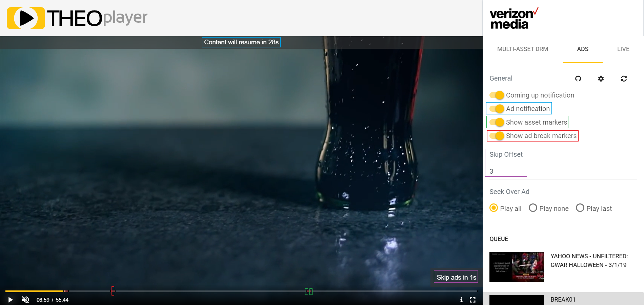The height and width of the screenshot is (305, 644).
Task: Click the refresh icon in General section
Action: (x=624, y=79)
